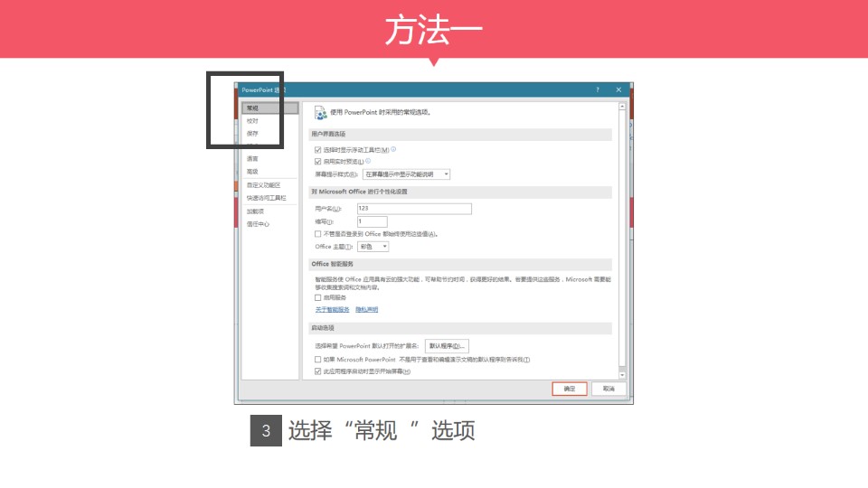Open the Office 主题 dropdown

(x=373, y=246)
